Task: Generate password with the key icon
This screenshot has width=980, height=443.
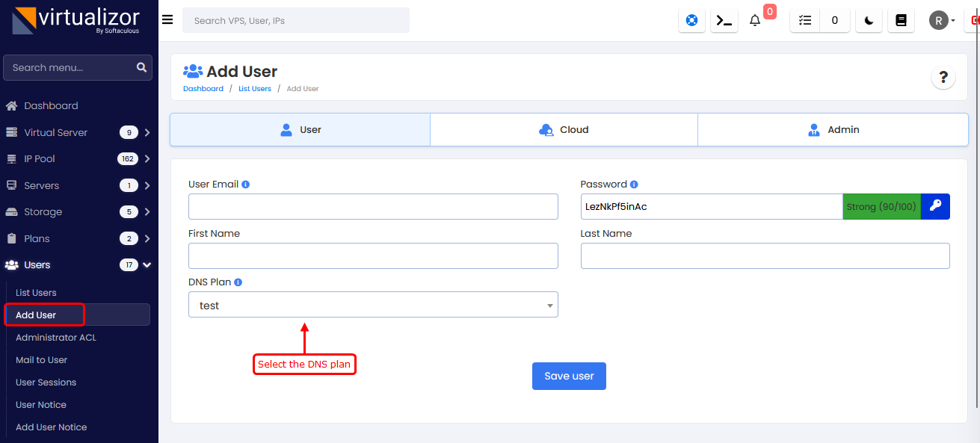Action: 935,207
